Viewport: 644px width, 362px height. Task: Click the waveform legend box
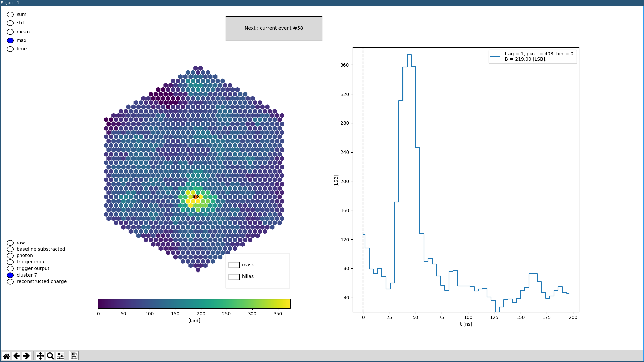(533, 56)
